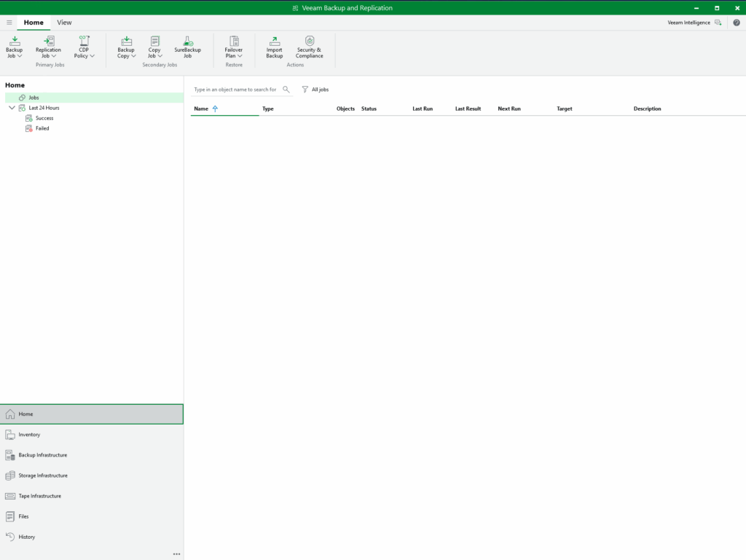Click the object name search field
This screenshot has width=746, height=560.
235,90
